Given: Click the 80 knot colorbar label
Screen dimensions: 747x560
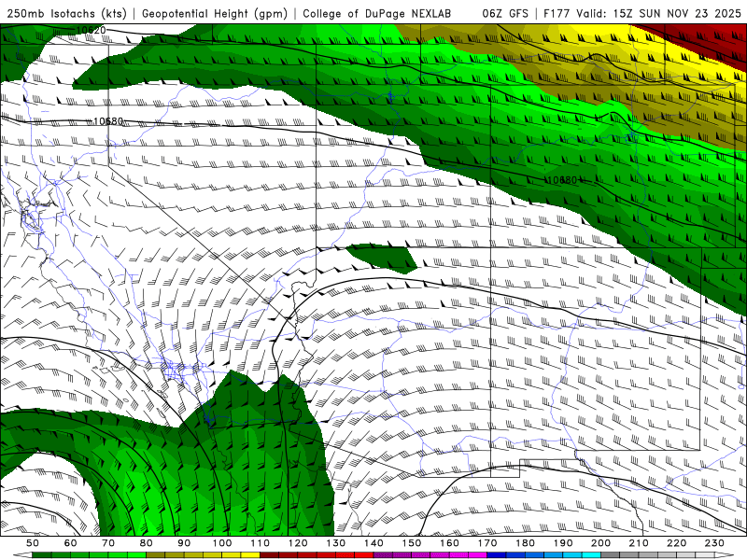Looking at the screenshot, I should [x=147, y=543].
